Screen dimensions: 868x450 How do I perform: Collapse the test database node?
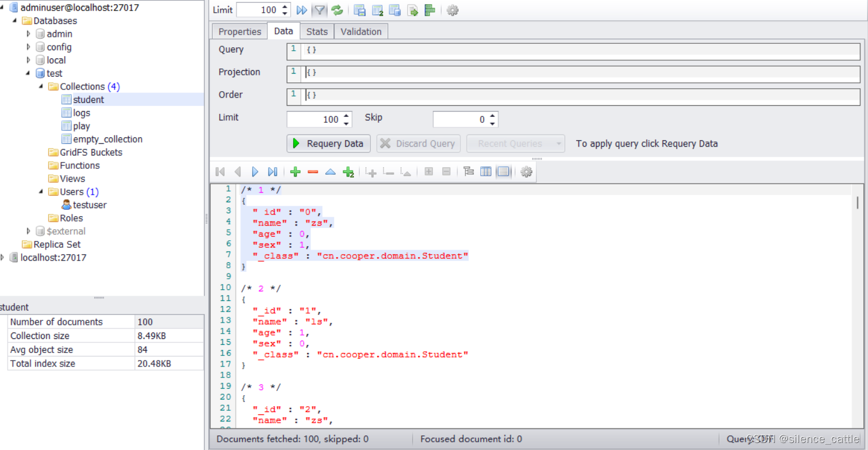pyautogui.click(x=27, y=72)
